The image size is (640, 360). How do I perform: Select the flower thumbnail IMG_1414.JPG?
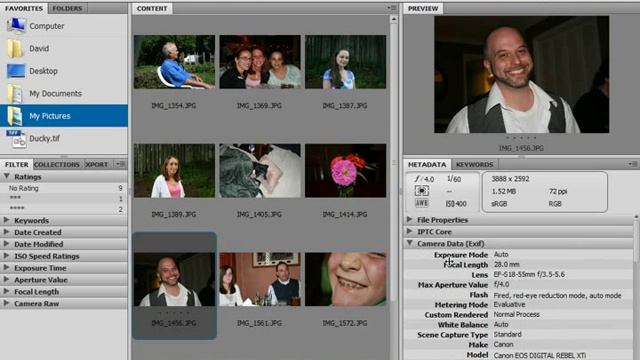[345, 171]
